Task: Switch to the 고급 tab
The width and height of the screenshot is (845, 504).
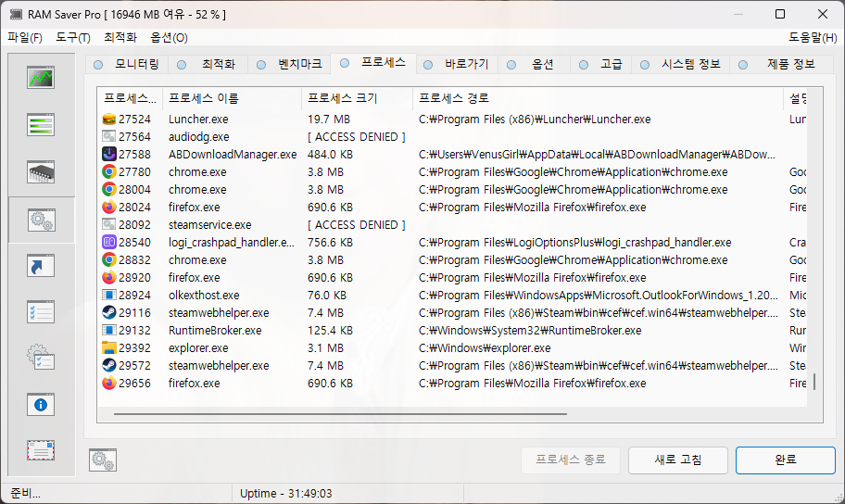Action: [601, 64]
